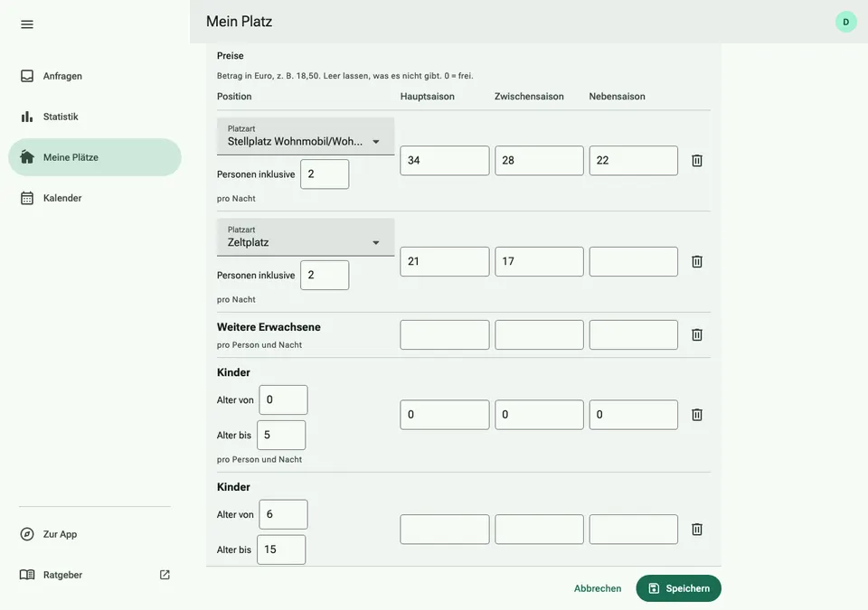Viewport: 868px width, 610px height.
Task: Open the Stellplatz Wohnmobil Platzart dropdown
Action: (x=306, y=136)
